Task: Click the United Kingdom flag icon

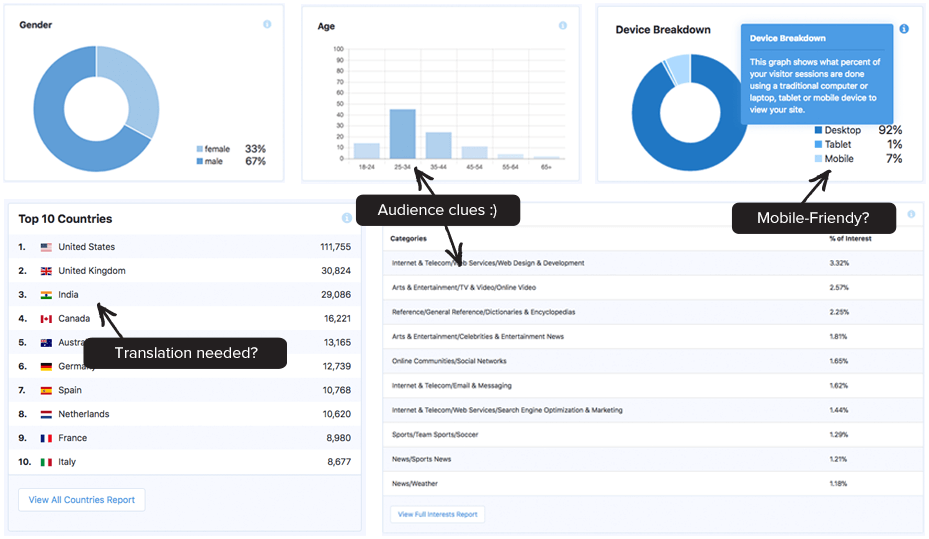Action: pyautogui.click(x=46, y=271)
